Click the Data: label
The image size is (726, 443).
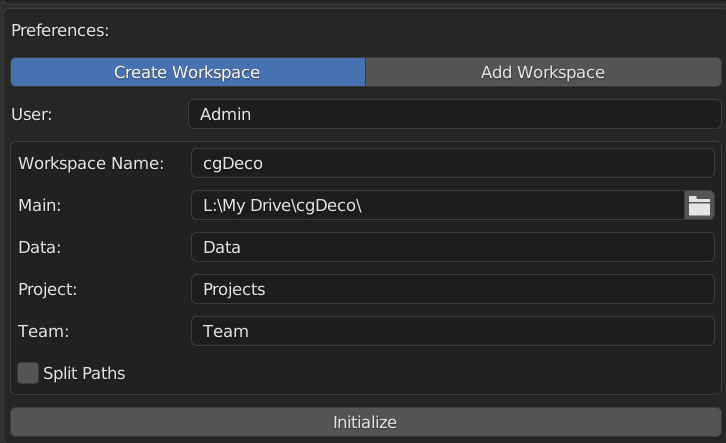pyautogui.click(x=39, y=247)
